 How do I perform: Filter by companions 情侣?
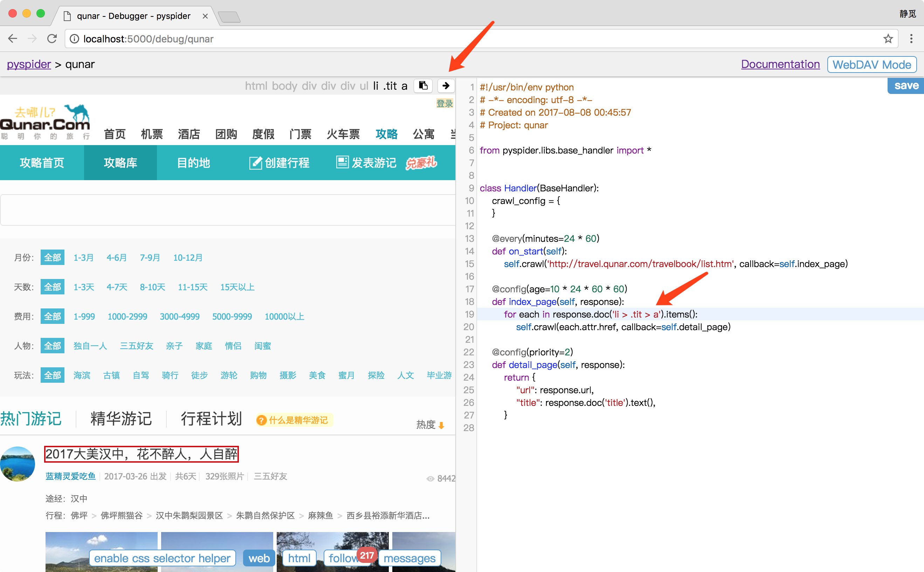click(233, 346)
